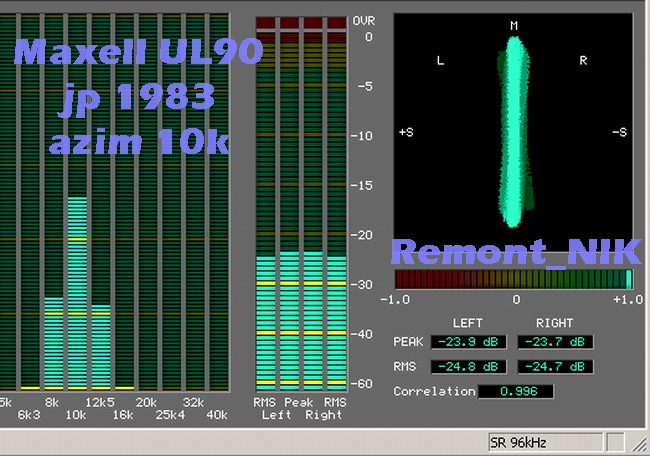This screenshot has width=650, height=456.
Task: Click the left RMS -24.8 dB readout
Action: (x=469, y=366)
